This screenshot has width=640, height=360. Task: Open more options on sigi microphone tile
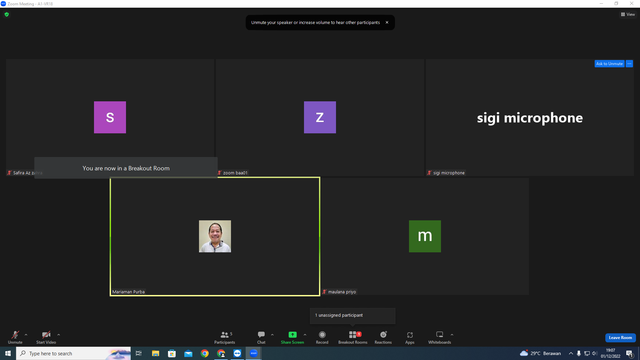[629, 64]
